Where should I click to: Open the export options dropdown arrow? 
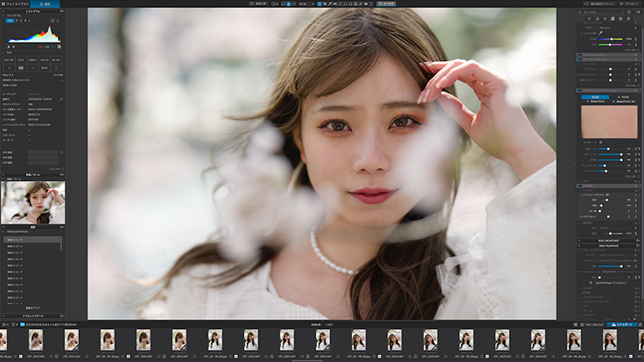640,325
